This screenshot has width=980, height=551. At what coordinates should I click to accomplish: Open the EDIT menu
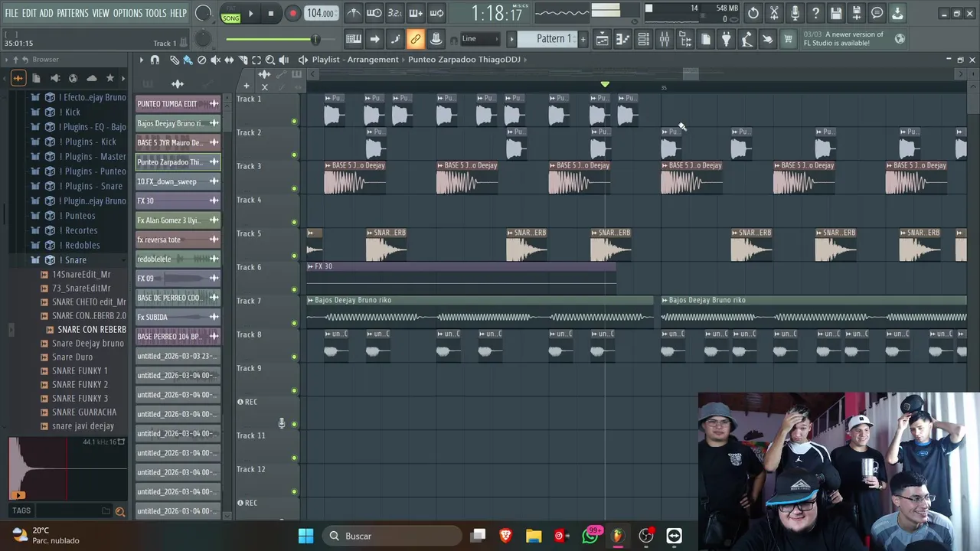(29, 13)
